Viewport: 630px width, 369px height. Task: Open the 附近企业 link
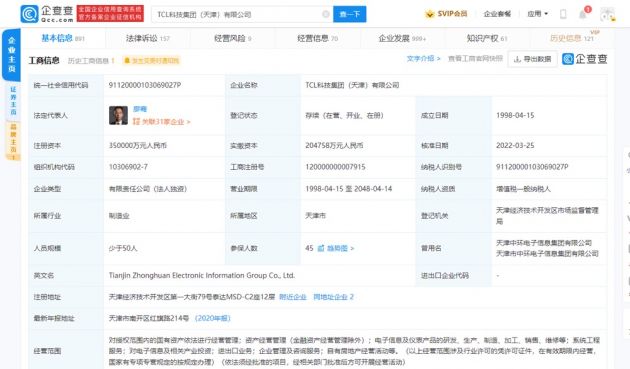[x=293, y=297]
